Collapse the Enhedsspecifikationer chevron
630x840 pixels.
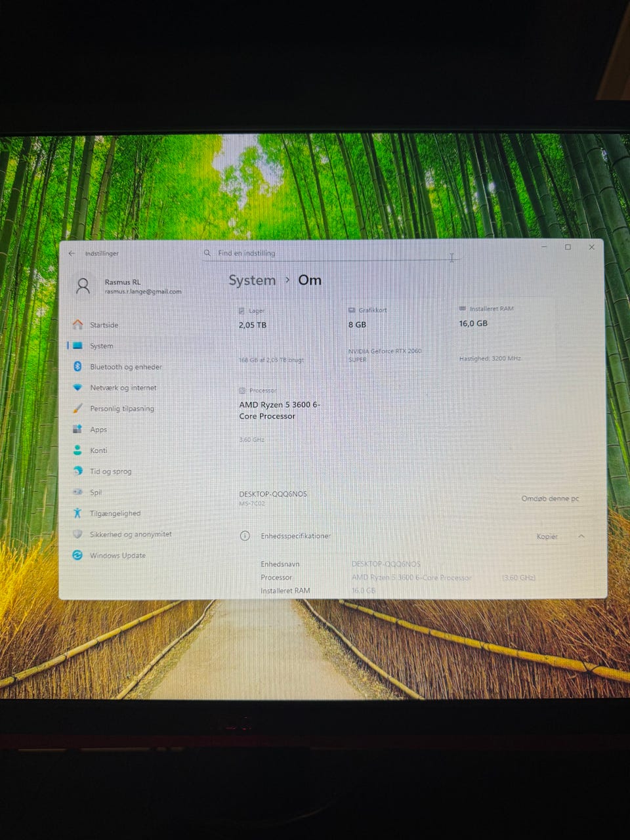pyautogui.click(x=581, y=536)
